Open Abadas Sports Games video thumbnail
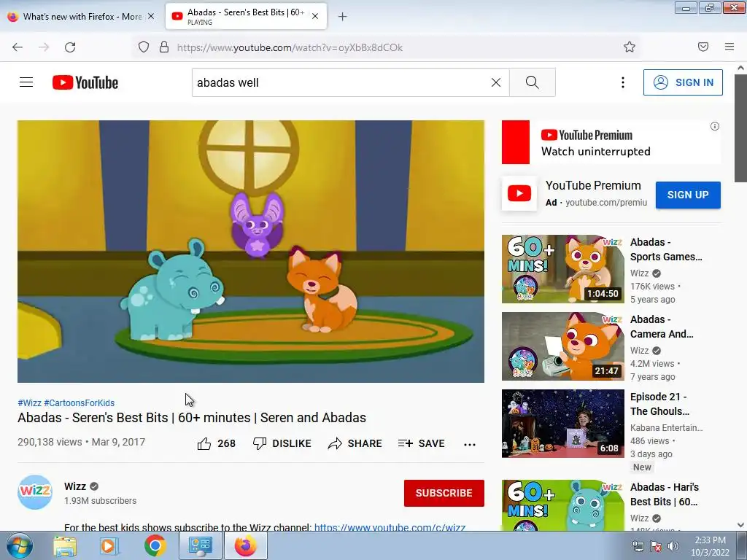This screenshot has height=560, width=747. pyautogui.click(x=562, y=268)
